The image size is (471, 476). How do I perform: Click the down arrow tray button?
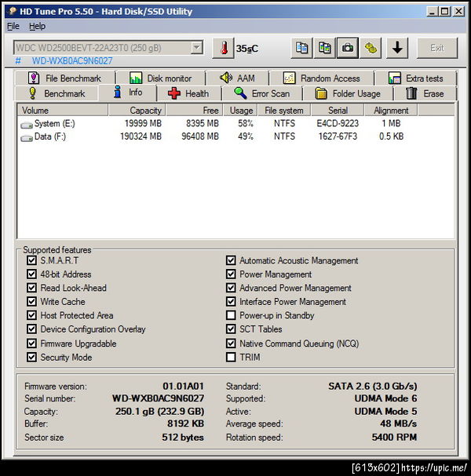point(397,48)
